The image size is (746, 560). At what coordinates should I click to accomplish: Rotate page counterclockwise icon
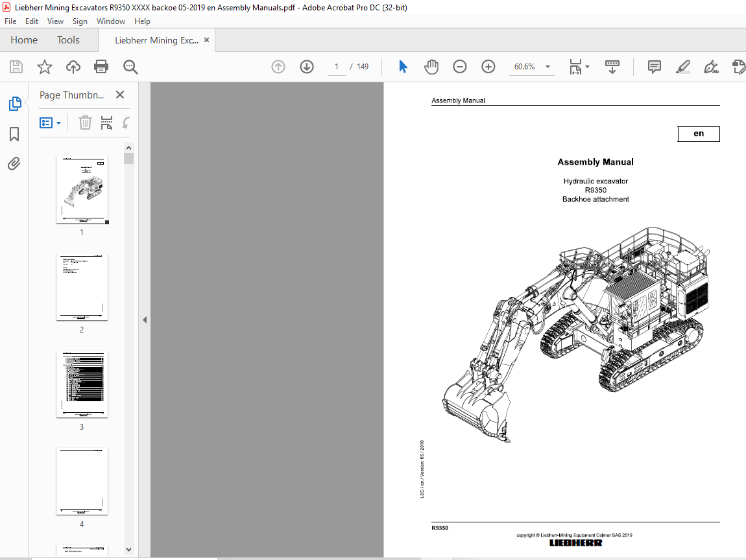[126, 123]
